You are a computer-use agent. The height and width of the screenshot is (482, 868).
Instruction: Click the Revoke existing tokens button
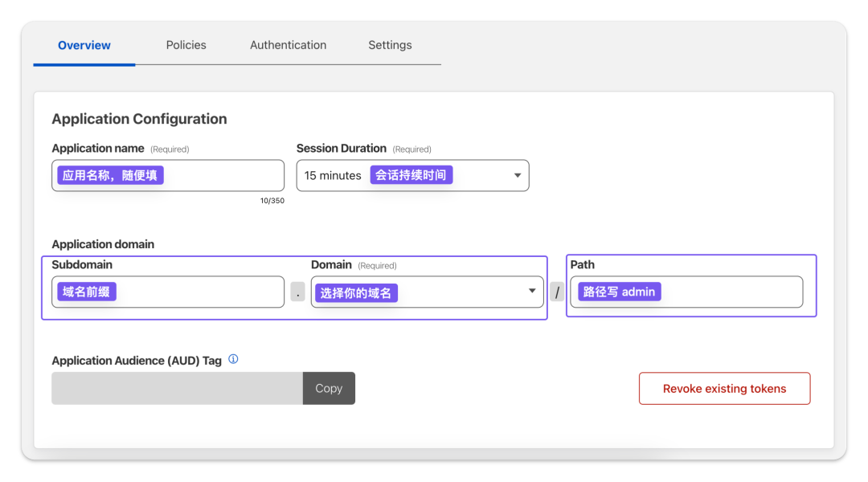point(724,389)
